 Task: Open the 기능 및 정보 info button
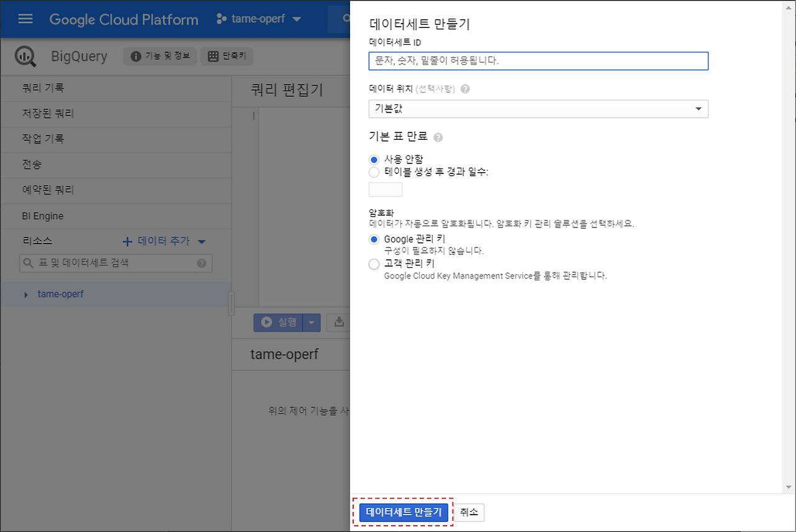click(160, 57)
